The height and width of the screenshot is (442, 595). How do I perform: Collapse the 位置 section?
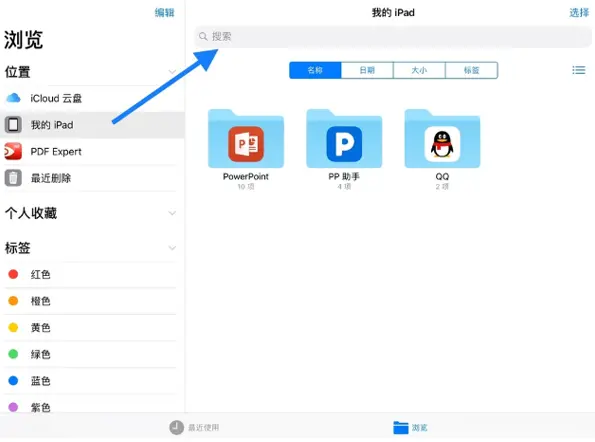[172, 72]
